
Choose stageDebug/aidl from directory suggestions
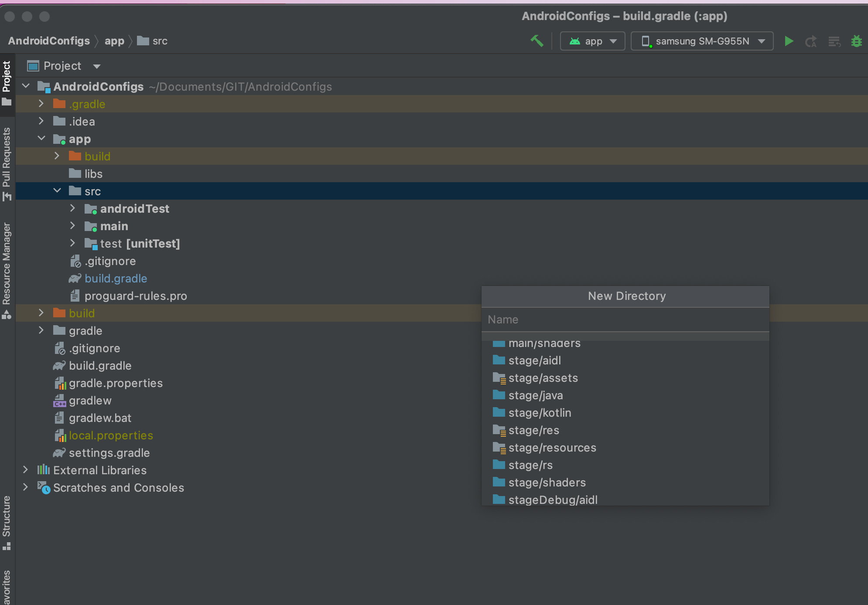(625, 499)
